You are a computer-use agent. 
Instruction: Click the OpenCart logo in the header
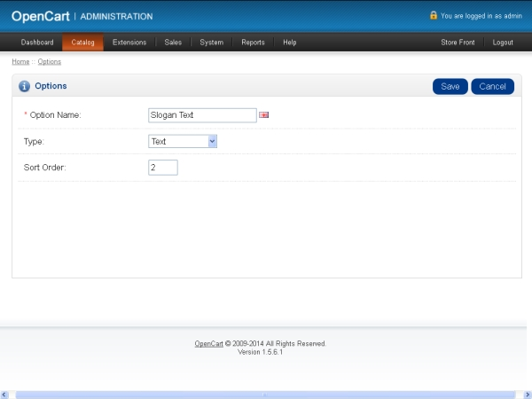[41, 16]
